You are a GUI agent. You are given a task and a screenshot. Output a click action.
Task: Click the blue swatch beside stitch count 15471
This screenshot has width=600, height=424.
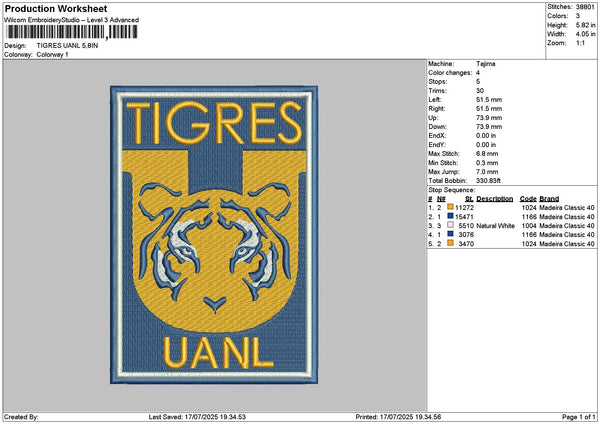pyautogui.click(x=450, y=216)
